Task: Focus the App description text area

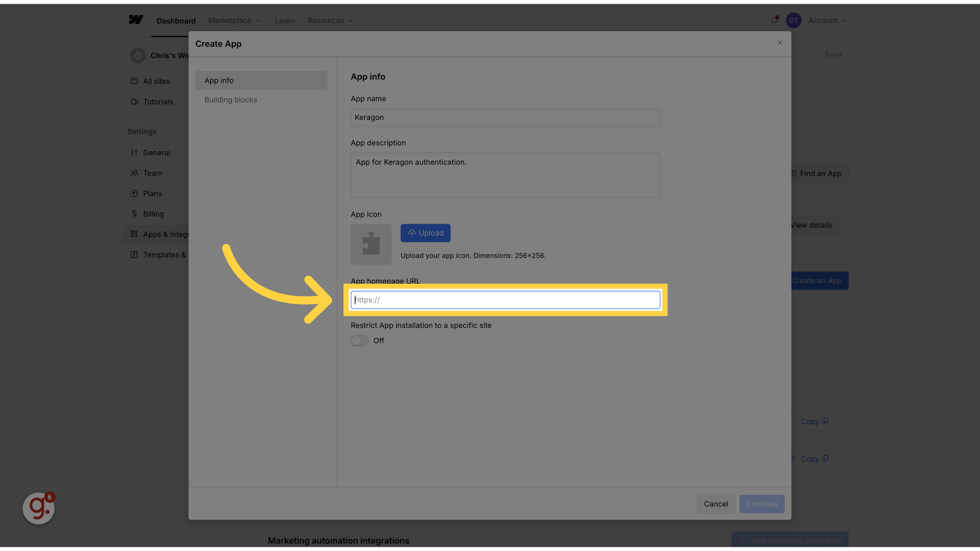Action: tap(505, 175)
